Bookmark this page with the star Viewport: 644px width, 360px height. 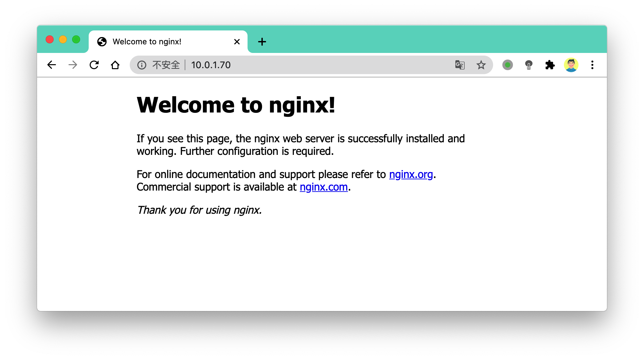[x=481, y=65]
